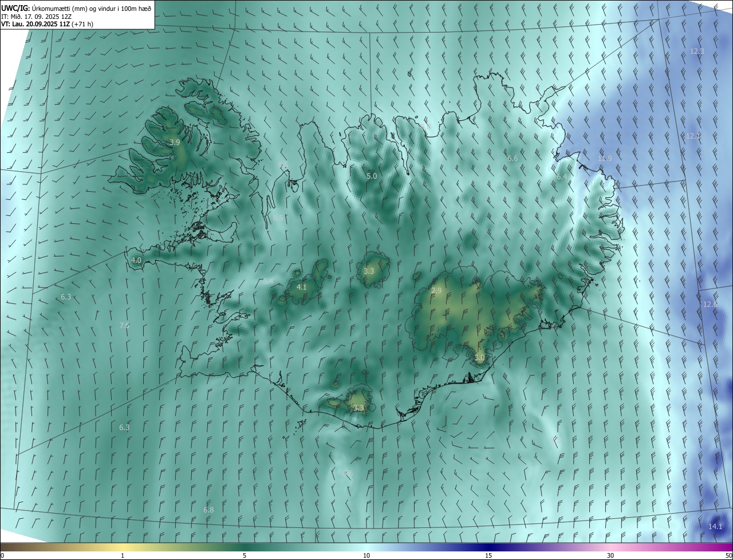Click the 7.6 precipitable water value
The width and height of the screenshot is (733, 560).
coord(124,326)
